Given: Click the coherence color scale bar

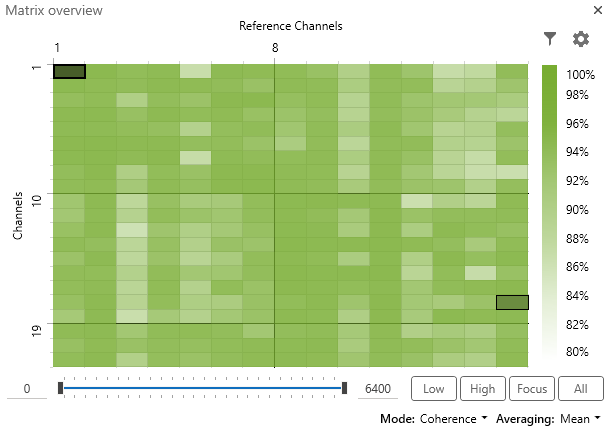Looking at the screenshot, I should point(550,210).
